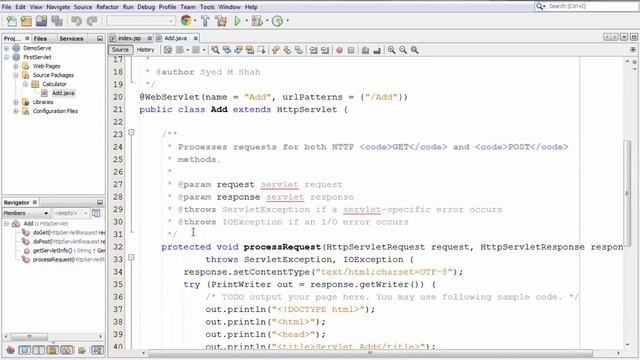Click the Previous Bookmark icon
This screenshot has width=640, height=360.
click(x=276, y=50)
